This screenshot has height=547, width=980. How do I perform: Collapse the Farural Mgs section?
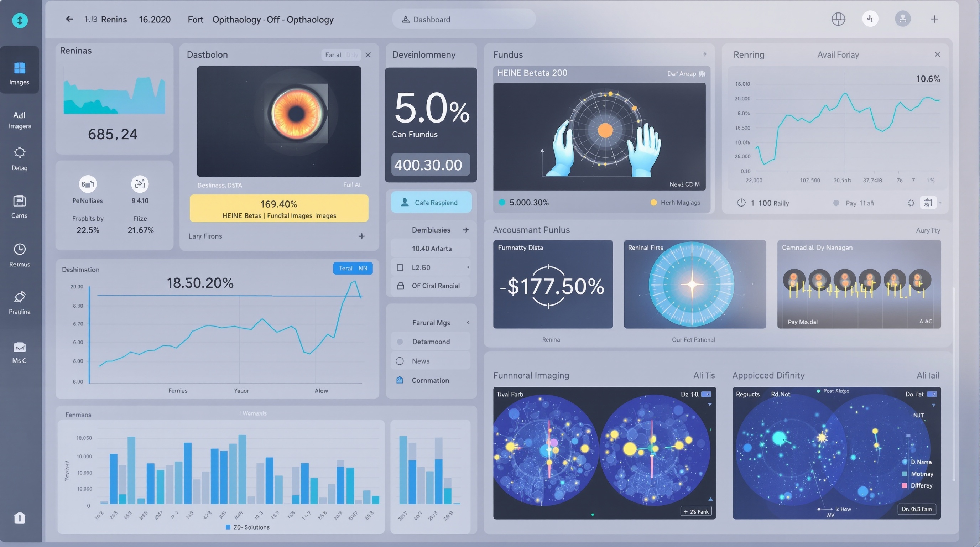(468, 322)
